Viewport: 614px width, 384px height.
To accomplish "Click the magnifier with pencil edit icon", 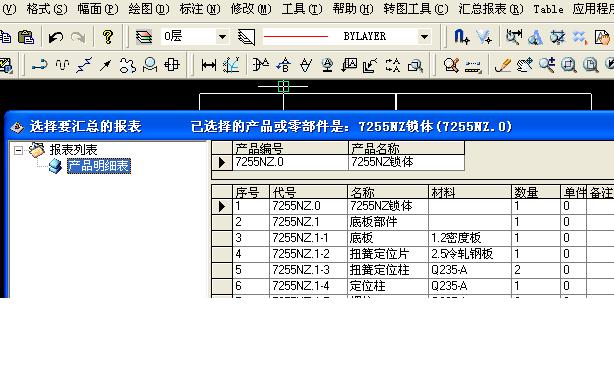I will click(x=451, y=65).
